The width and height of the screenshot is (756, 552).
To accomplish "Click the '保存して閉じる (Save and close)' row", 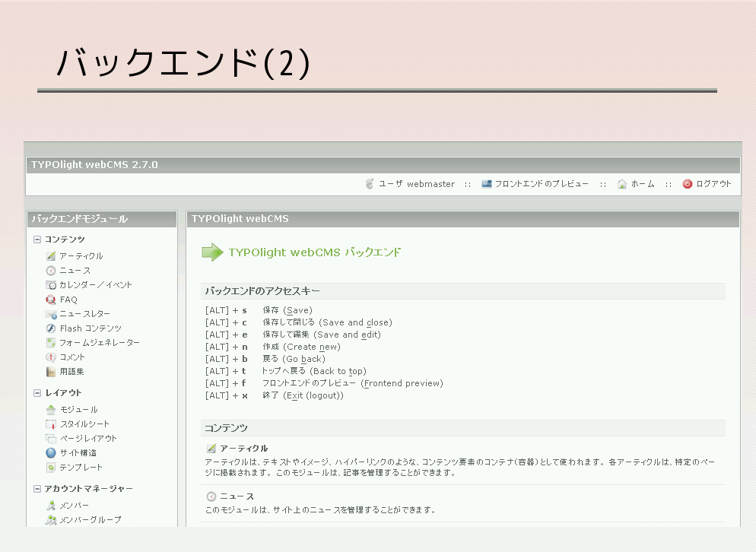I will coord(299,322).
